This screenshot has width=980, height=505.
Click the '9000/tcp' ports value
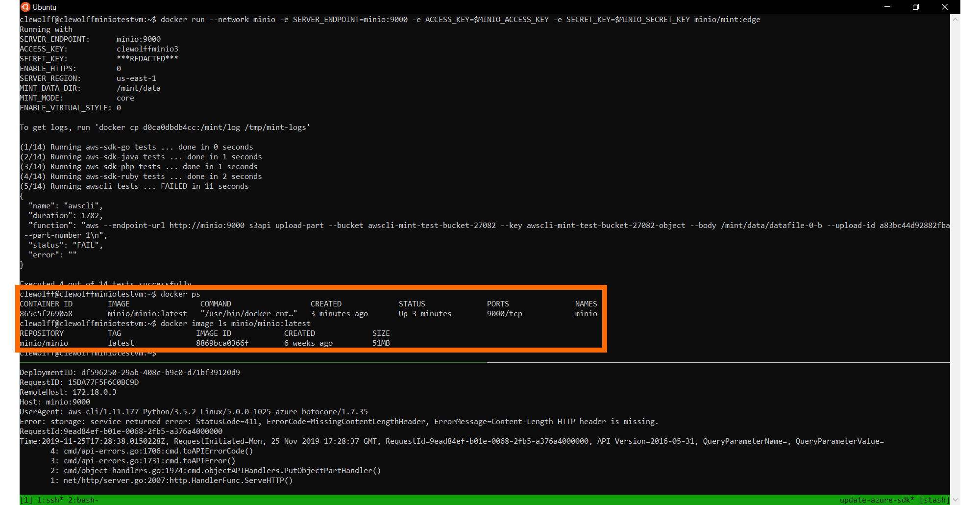(505, 314)
